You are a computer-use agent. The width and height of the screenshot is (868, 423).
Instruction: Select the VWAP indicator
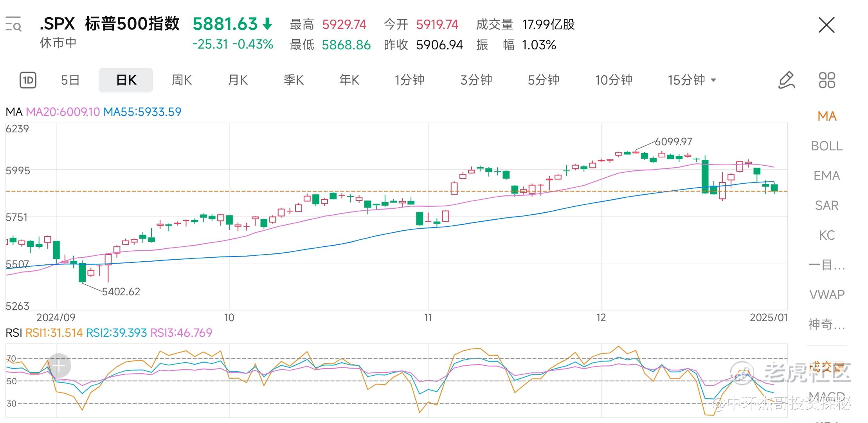click(x=827, y=295)
